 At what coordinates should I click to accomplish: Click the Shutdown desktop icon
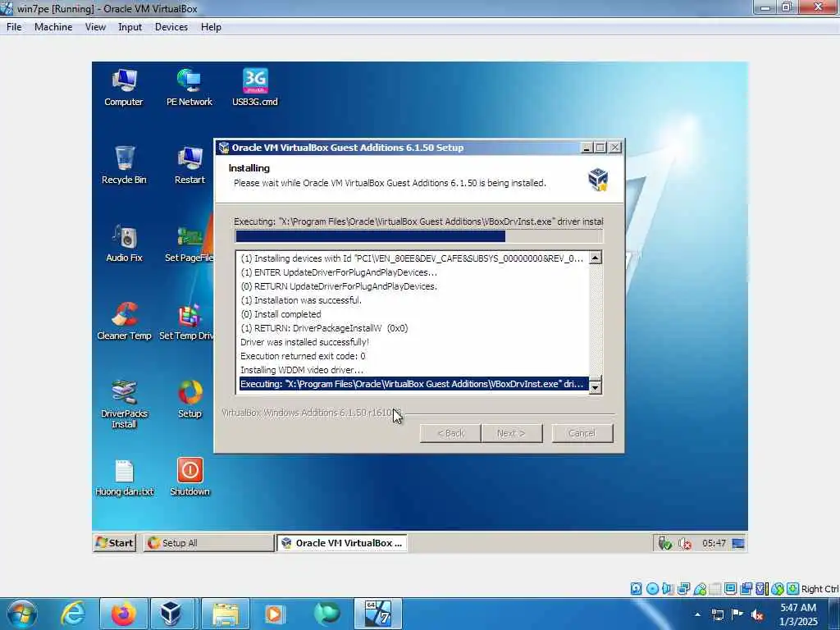pyautogui.click(x=189, y=477)
